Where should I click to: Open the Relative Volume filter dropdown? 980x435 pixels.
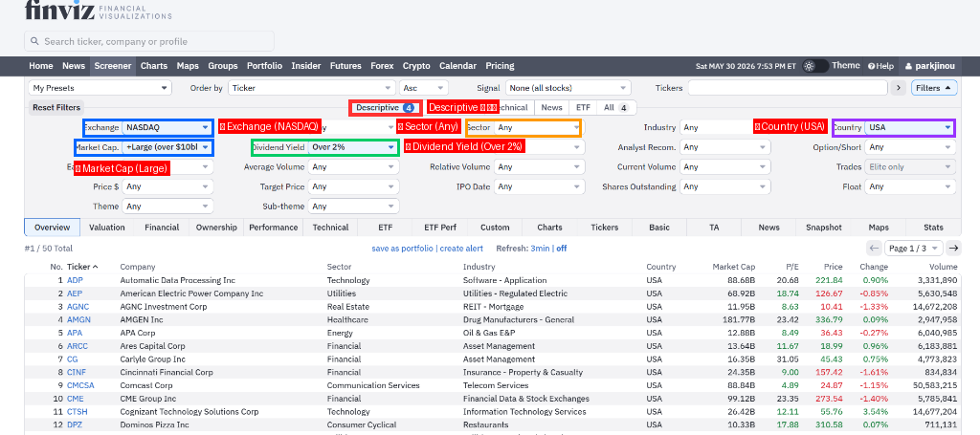click(x=540, y=167)
